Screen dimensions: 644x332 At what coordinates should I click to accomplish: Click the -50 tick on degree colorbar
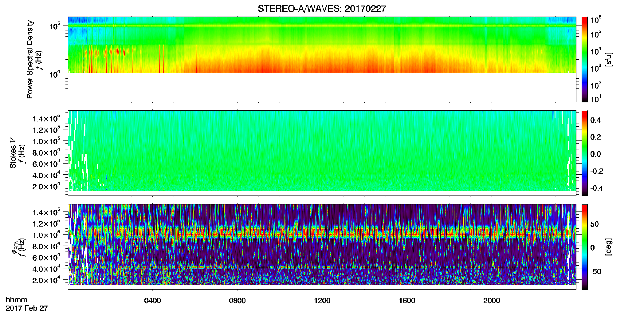click(596, 271)
